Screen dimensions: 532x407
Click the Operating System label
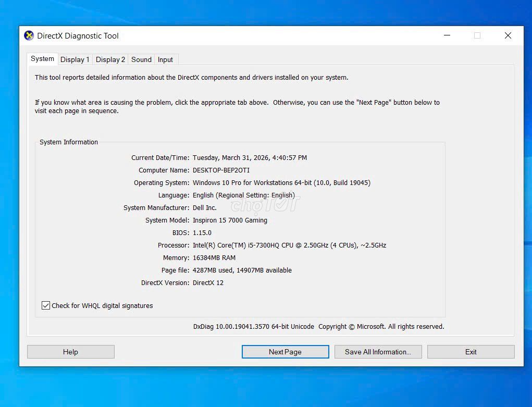pos(162,182)
